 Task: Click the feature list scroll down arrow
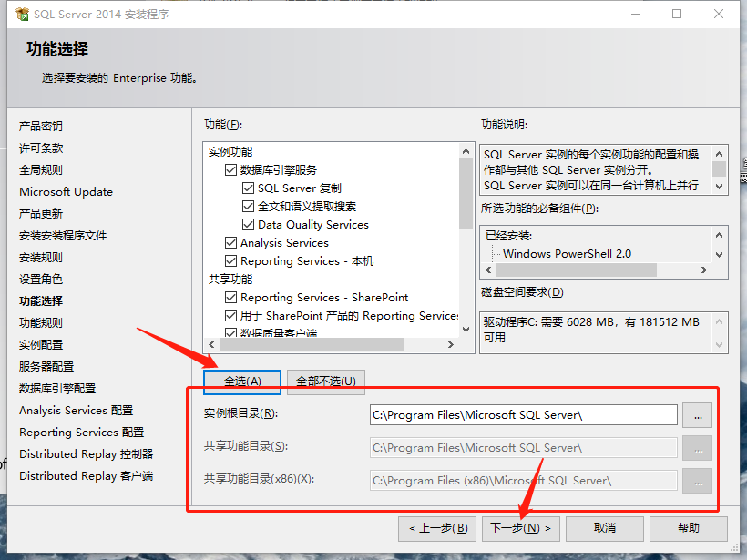[x=466, y=330]
